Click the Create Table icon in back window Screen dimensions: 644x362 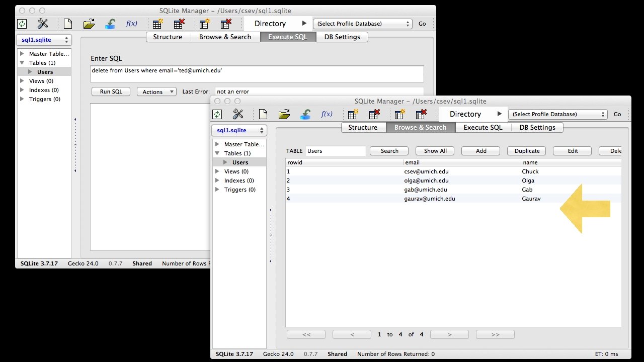coord(157,24)
